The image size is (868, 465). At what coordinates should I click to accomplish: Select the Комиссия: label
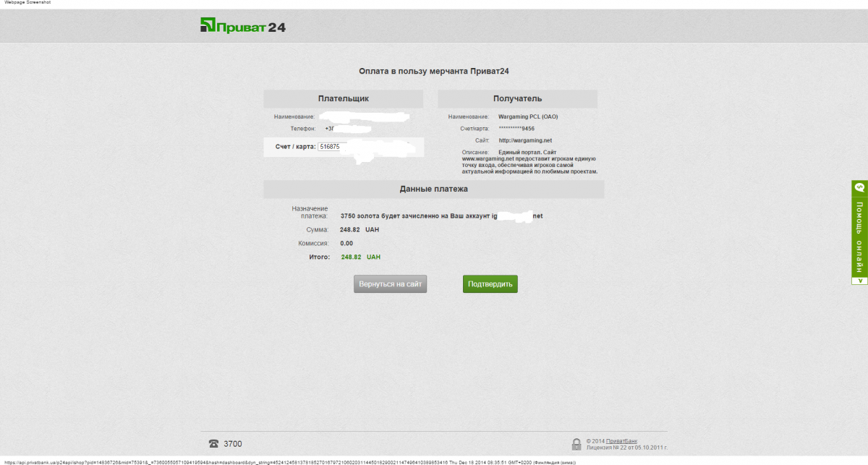pyautogui.click(x=313, y=243)
